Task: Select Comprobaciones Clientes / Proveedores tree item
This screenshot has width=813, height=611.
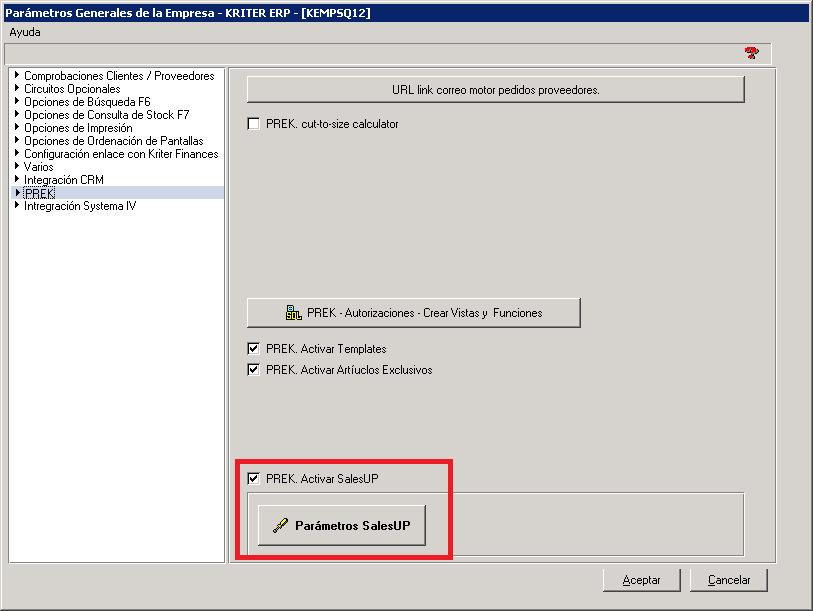Action: [x=119, y=76]
